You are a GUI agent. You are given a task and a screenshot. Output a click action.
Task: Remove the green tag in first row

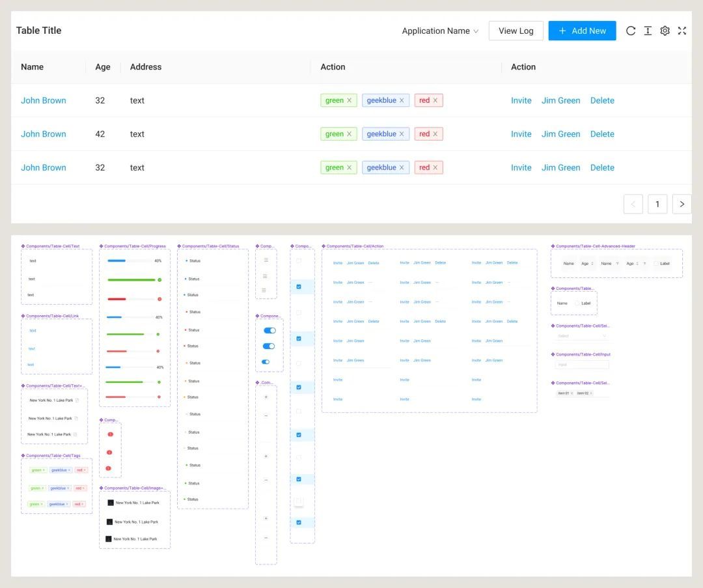pos(350,100)
